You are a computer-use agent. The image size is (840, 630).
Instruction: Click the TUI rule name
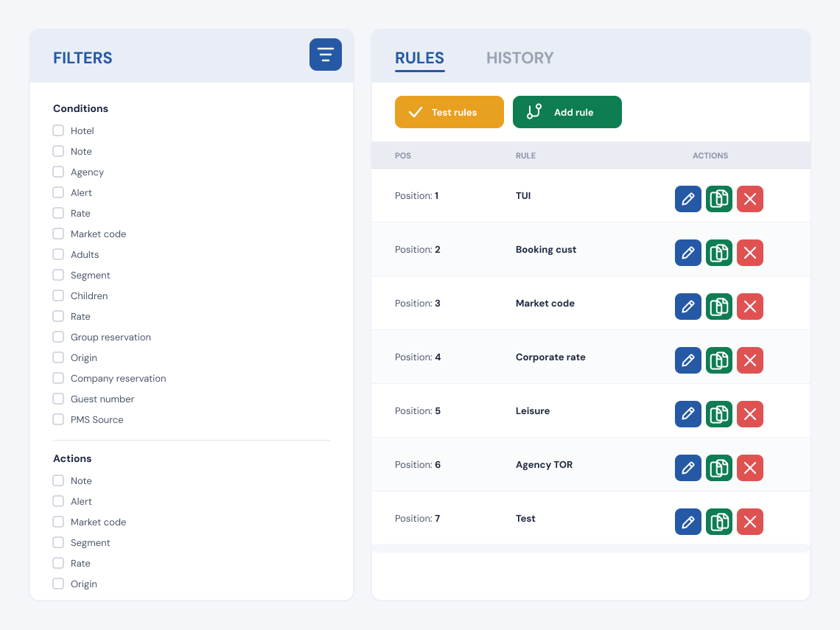click(523, 195)
